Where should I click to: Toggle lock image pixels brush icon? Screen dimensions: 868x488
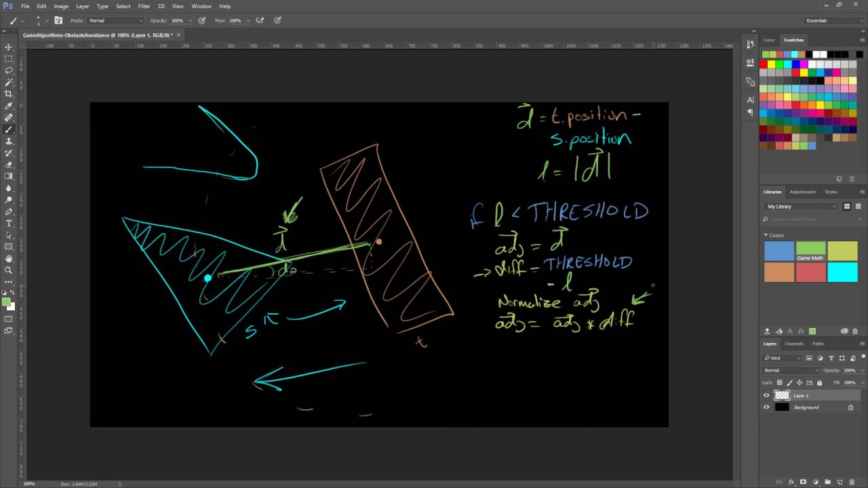tap(789, 382)
